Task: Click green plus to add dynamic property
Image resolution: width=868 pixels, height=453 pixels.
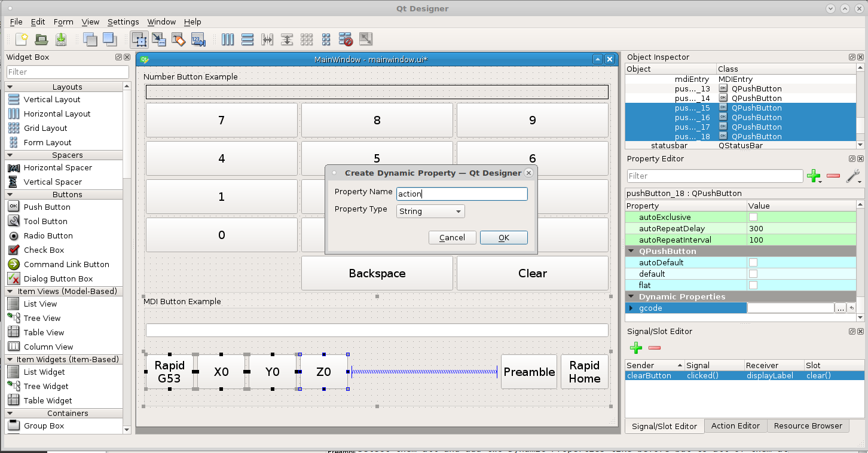Action: coord(814,176)
